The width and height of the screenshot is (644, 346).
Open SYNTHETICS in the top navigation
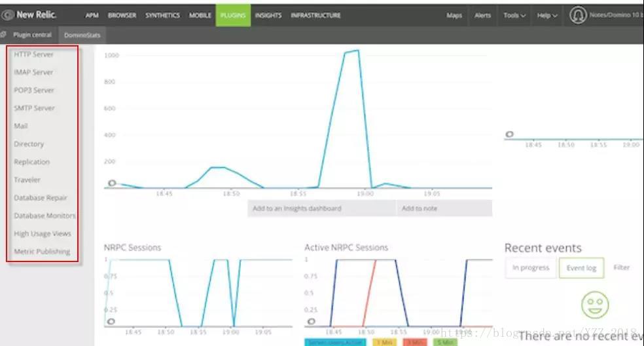pos(162,15)
